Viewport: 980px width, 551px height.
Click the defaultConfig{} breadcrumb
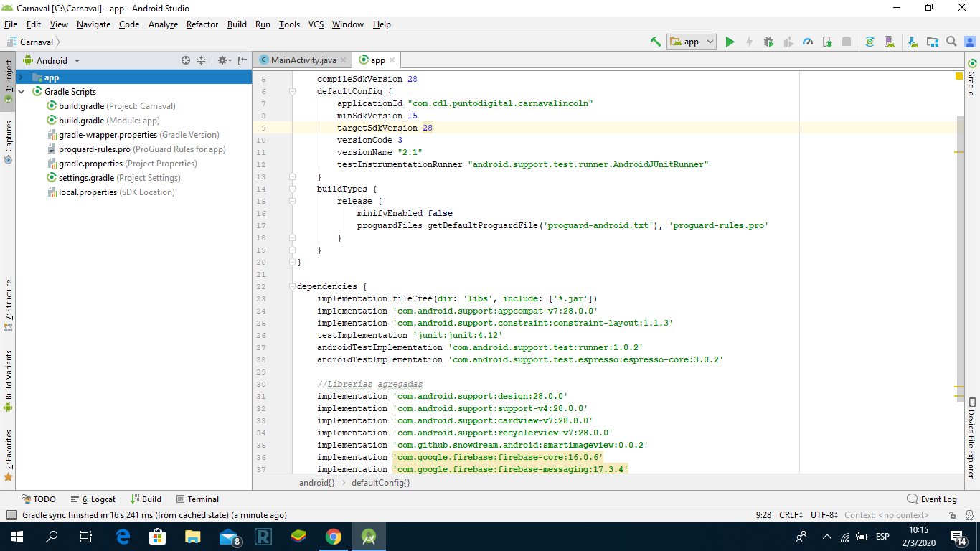(380, 483)
